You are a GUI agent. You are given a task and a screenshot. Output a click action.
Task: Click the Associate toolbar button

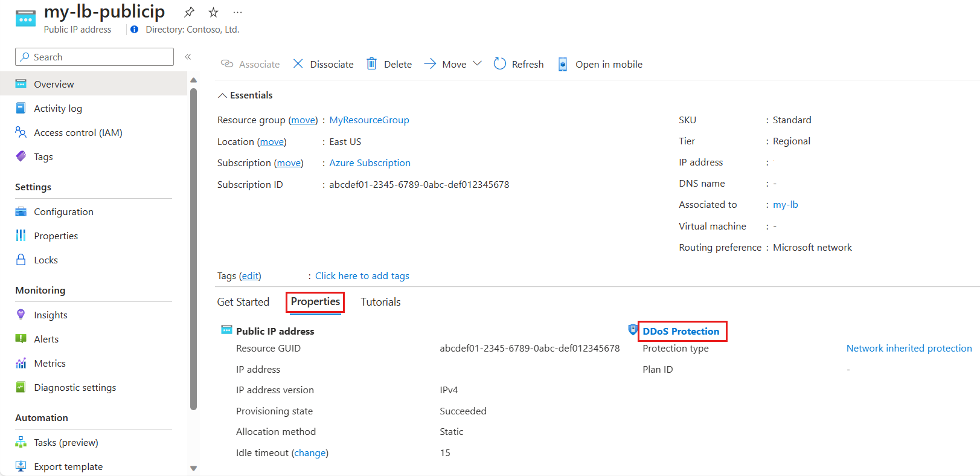251,64
